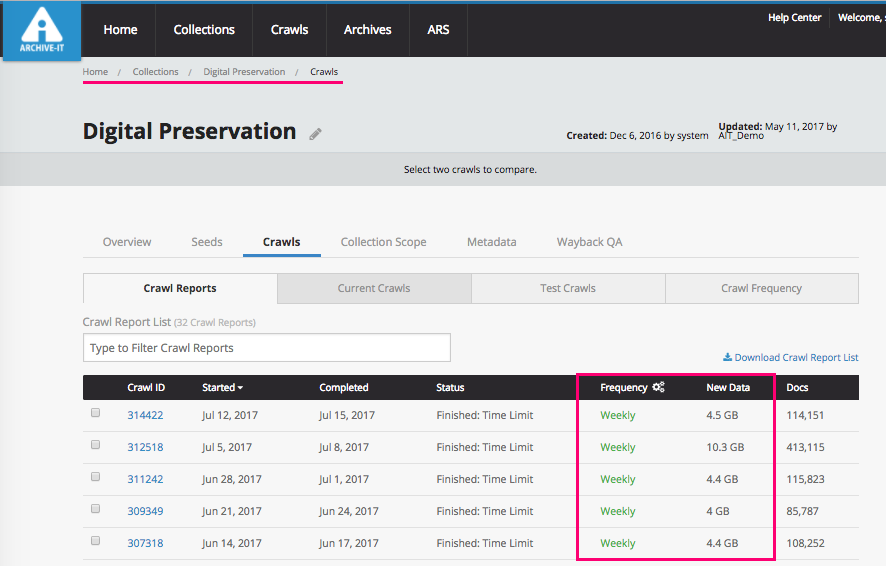Switch to the Seeds tab
The width and height of the screenshot is (886, 566).
click(x=207, y=242)
